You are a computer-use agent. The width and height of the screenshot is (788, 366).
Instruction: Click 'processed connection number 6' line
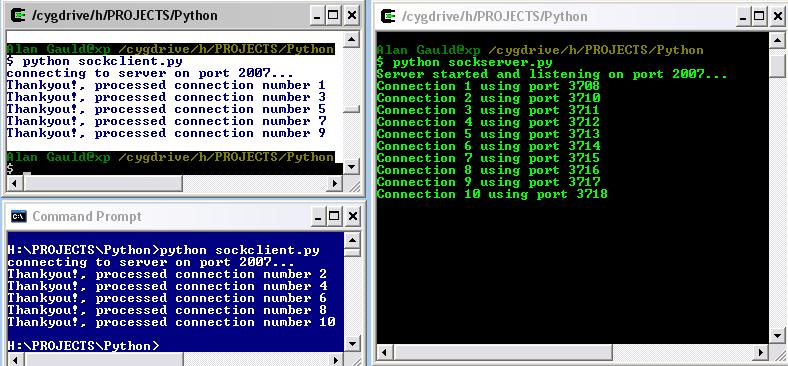167,298
